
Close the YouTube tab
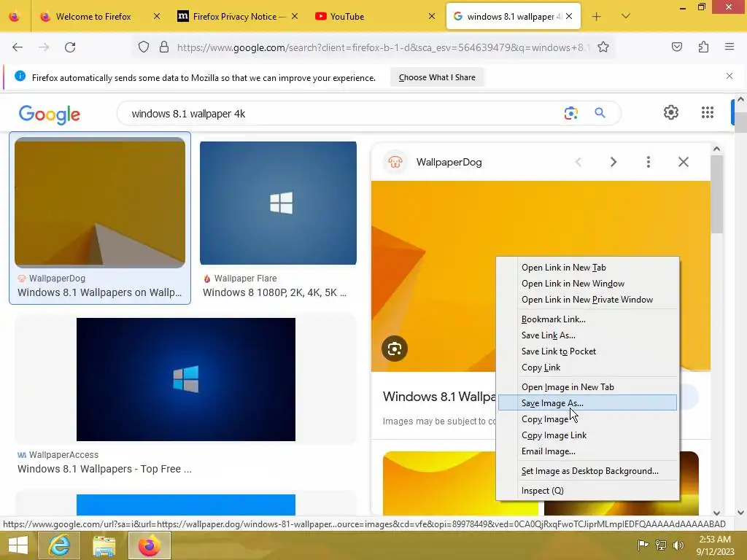pos(432,16)
